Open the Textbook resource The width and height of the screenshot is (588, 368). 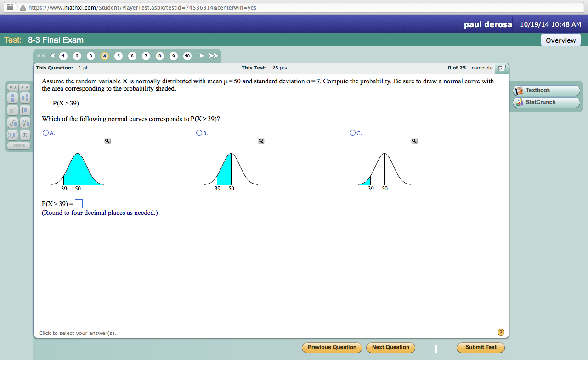(546, 90)
